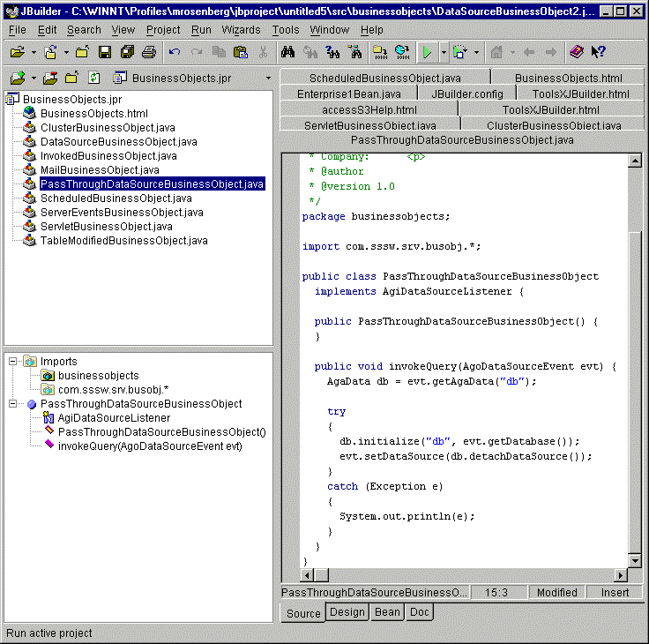This screenshot has width=649, height=644.
Task: Open the File menu
Action: [x=18, y=30]
